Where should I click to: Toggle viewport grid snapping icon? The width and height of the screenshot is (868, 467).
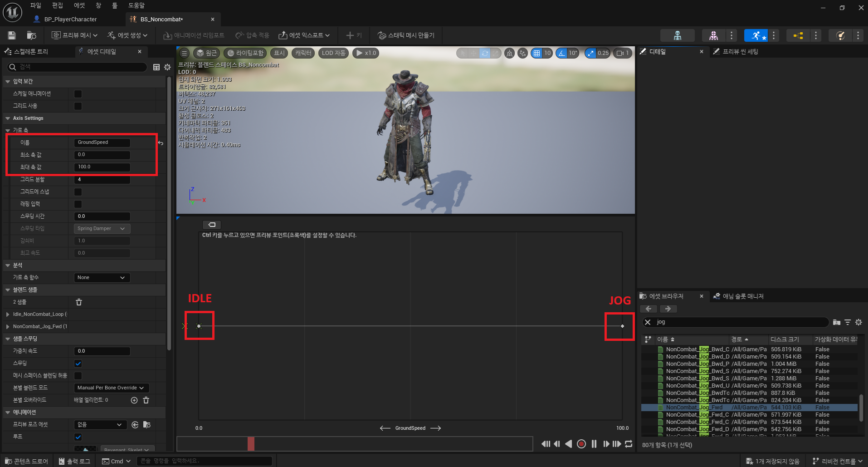coord(536,53)
